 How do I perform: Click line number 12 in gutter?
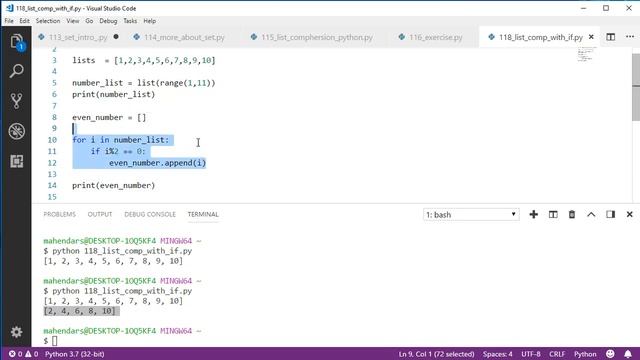(x=52, y=163)
